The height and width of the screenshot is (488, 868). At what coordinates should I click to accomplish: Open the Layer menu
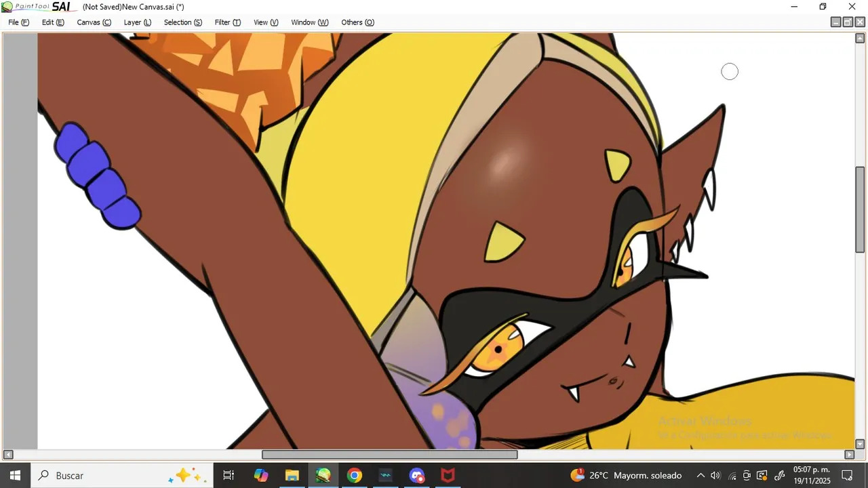coord(137,22)
